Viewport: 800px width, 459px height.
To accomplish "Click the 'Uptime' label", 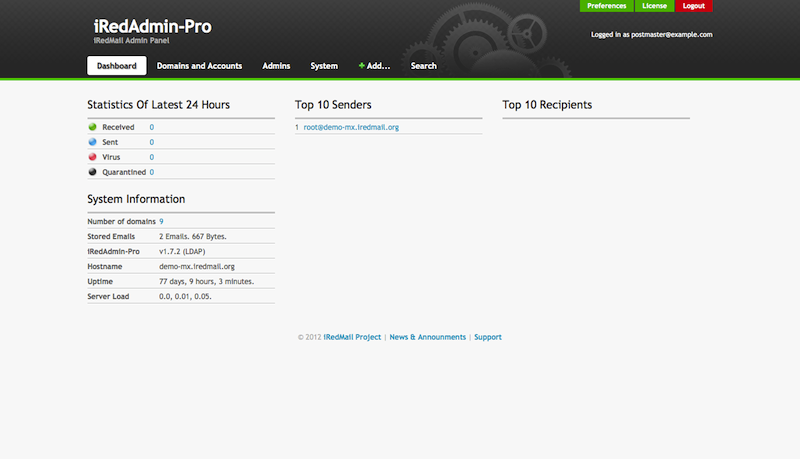I will [100, 282].
